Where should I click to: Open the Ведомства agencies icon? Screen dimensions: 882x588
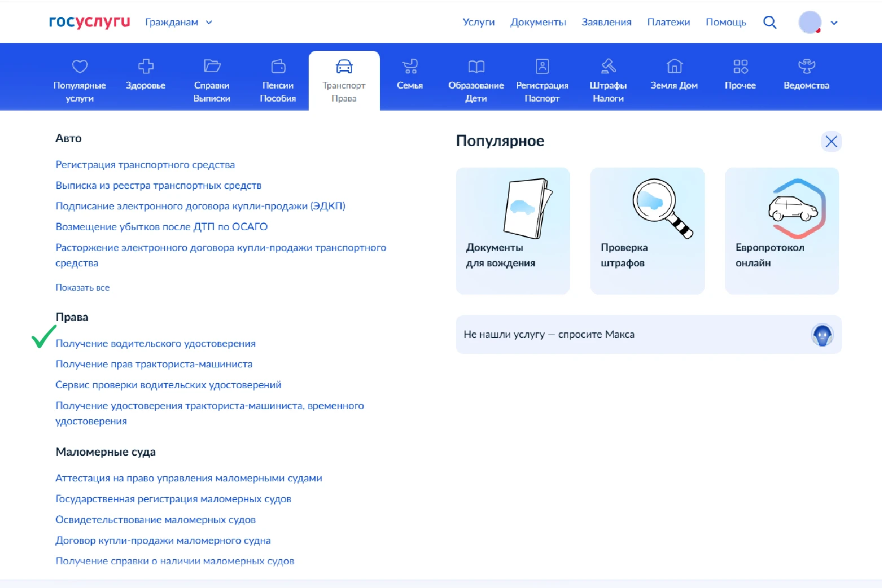[x=806, y=67]
